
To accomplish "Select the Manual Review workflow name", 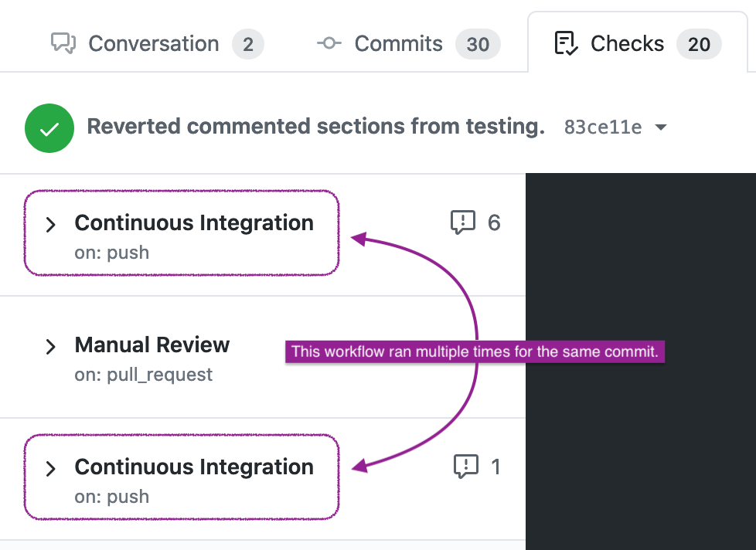I will click(152, 345).
